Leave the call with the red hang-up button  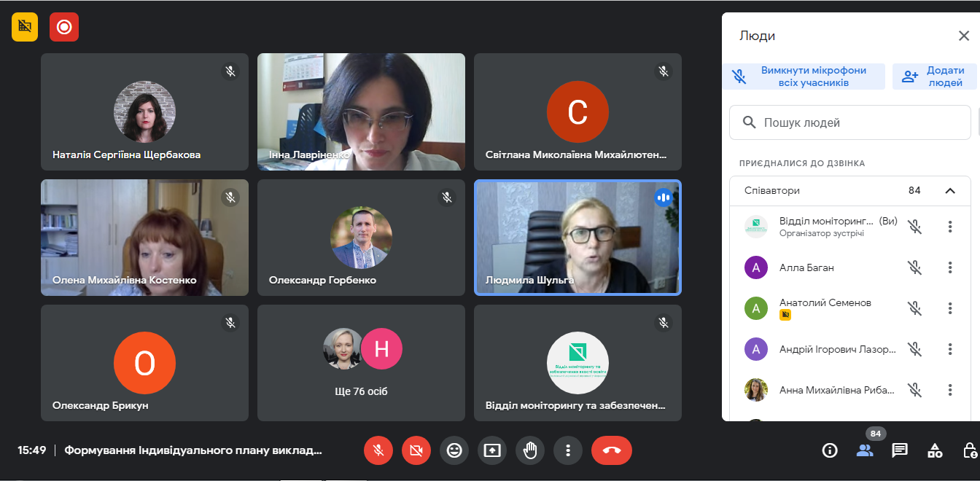[612, 450]
